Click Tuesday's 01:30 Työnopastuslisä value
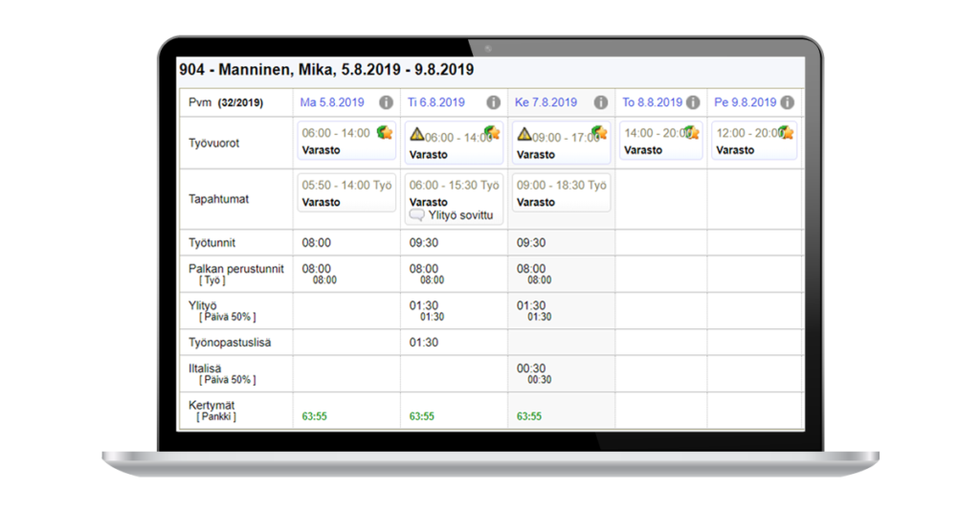Image resolution: width=980 pixels, height=513 pixels. point(423,343)
